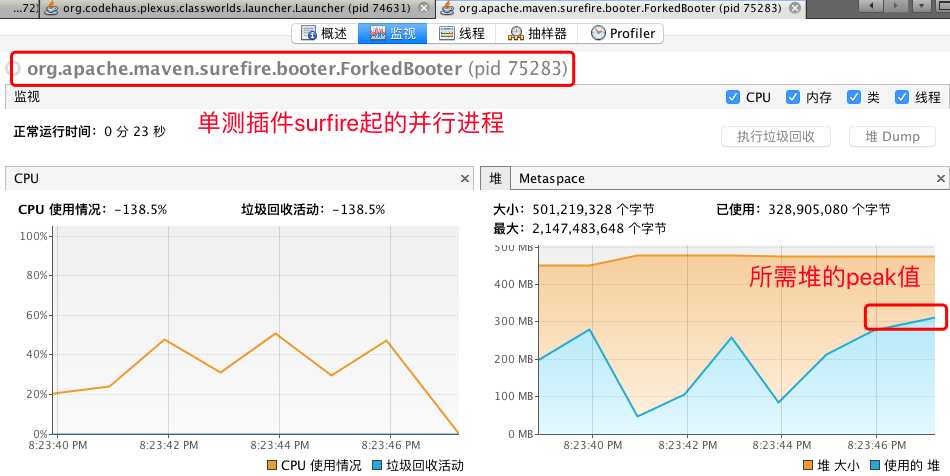The image size is (950, 476).
Task: Close the heap chart panel
Action: click(940, 179)
